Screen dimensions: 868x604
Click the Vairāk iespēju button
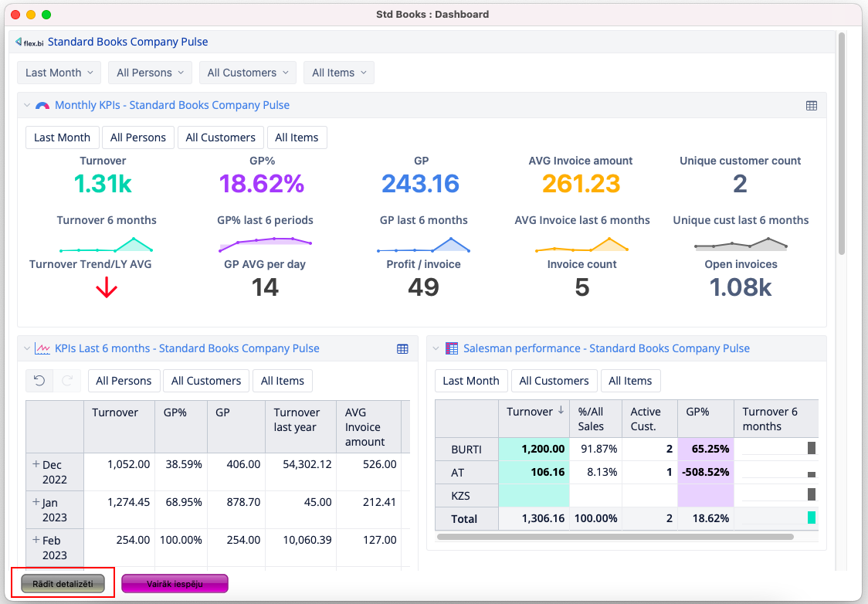coord(175,584)
